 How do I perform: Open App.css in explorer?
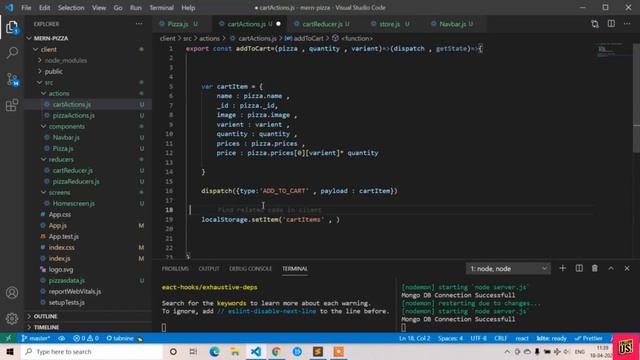[x=60, y=214]
